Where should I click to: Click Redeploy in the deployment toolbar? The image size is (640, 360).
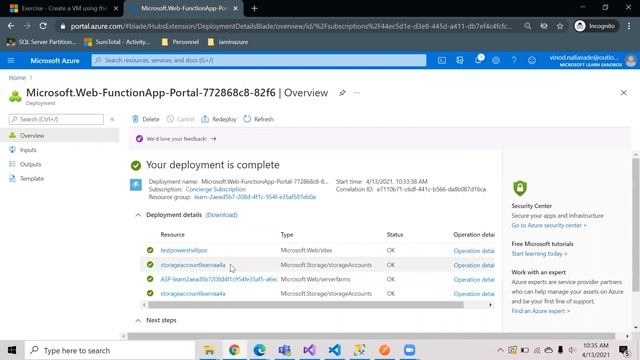[219, 119]
